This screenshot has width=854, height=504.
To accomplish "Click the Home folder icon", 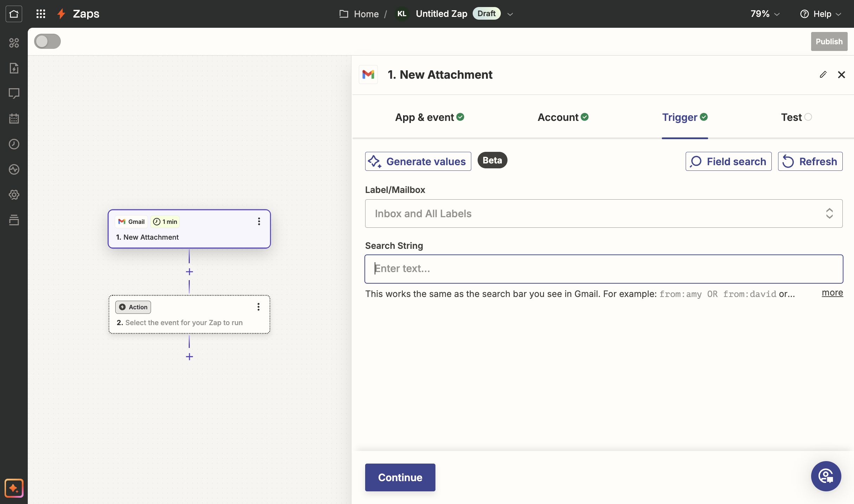I will pyautogui.click(x=344, y=14).
